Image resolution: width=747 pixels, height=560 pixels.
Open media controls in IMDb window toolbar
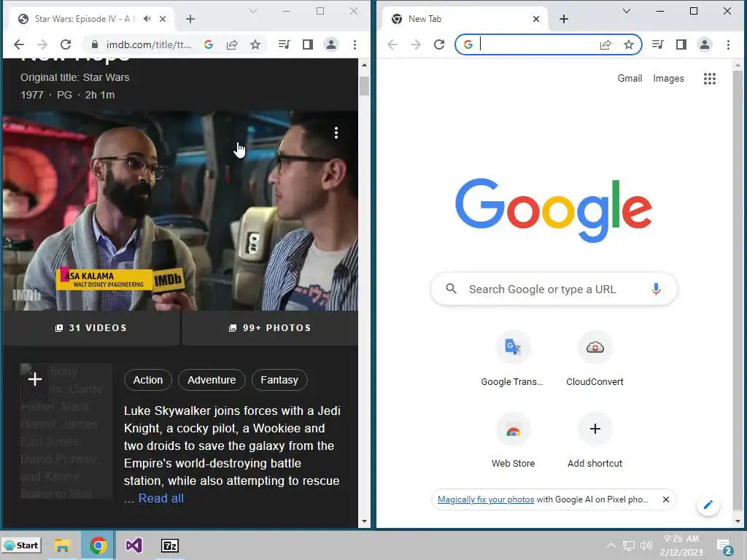click(x=284, y=44)
